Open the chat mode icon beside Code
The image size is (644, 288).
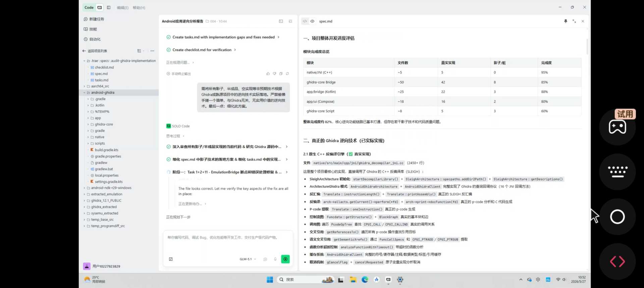(100, 7)
